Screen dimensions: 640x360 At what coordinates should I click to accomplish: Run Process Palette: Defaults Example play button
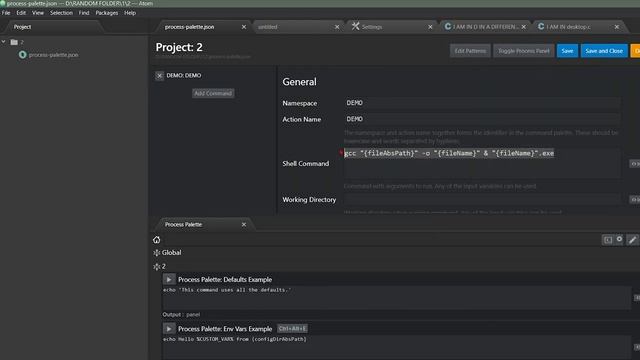tap(169, 280)
